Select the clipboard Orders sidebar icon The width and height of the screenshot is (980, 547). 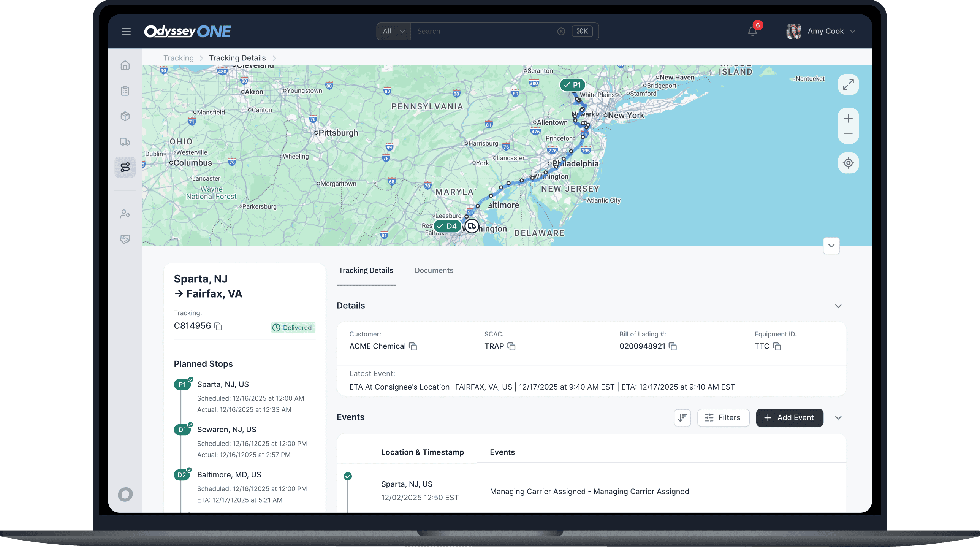(125, 90)
